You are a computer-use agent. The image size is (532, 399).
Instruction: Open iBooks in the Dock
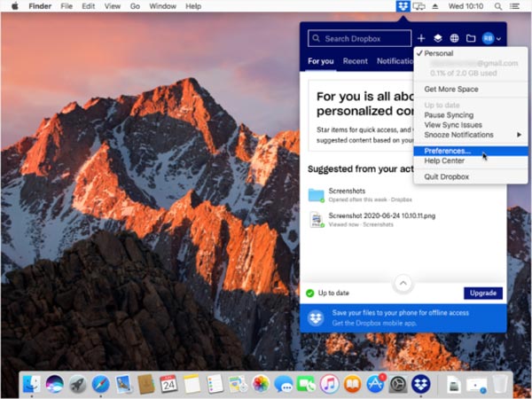(352, 384)
